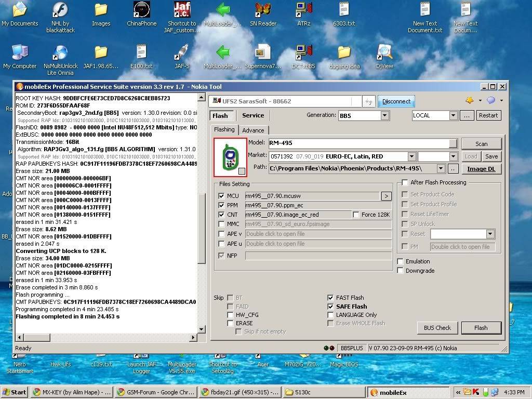Open the Windows Start button
This screenshot has height=399, width=532.
pos(14,392)
